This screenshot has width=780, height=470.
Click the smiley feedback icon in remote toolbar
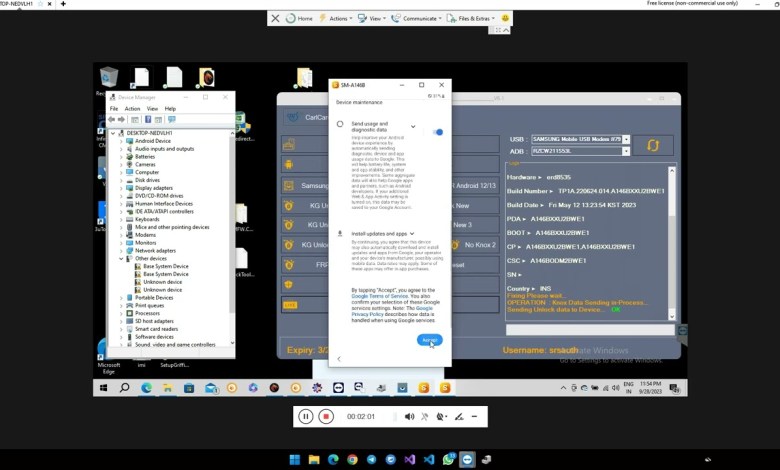click(x=505, y=18)
